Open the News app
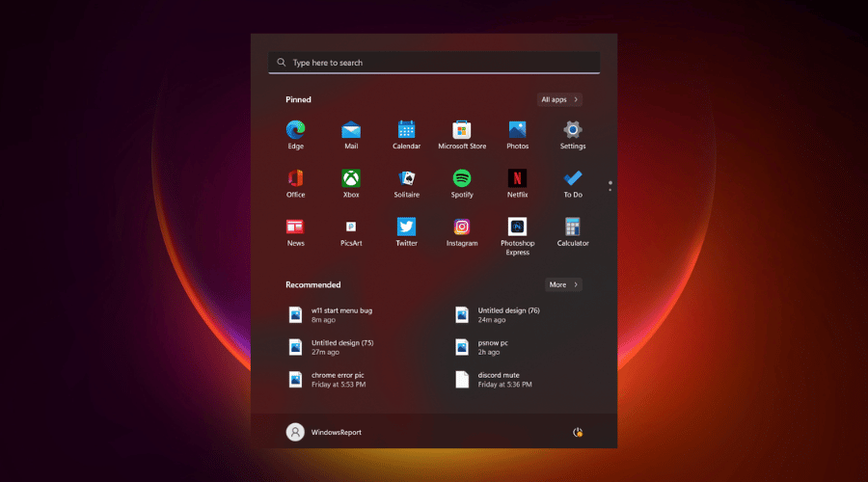Screen dimensions: 868x482 pyautogui.click(x=296, y=232)
